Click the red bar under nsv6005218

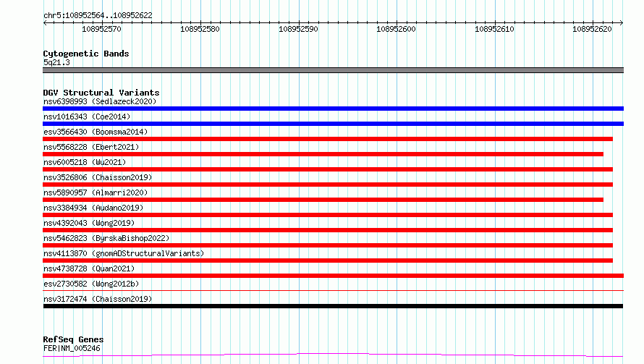click(328, 169)
